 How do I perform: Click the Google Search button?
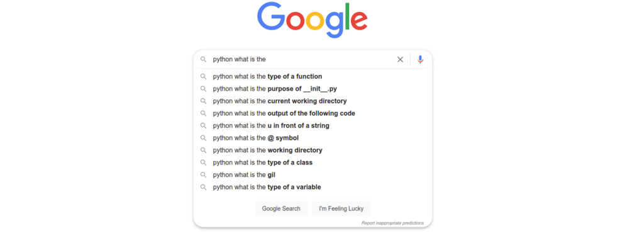281,209
